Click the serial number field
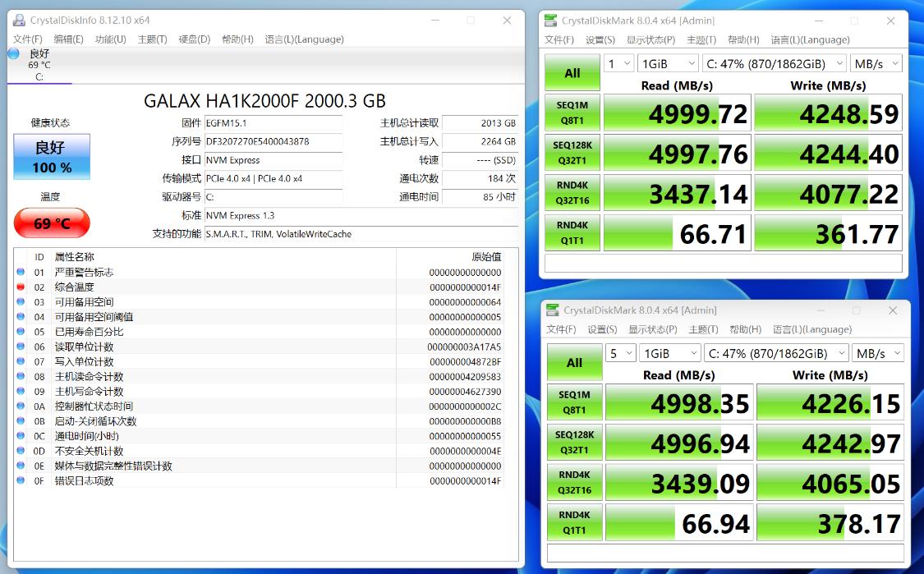The width and height of the screenshot is (924, 574). [273, 142]
